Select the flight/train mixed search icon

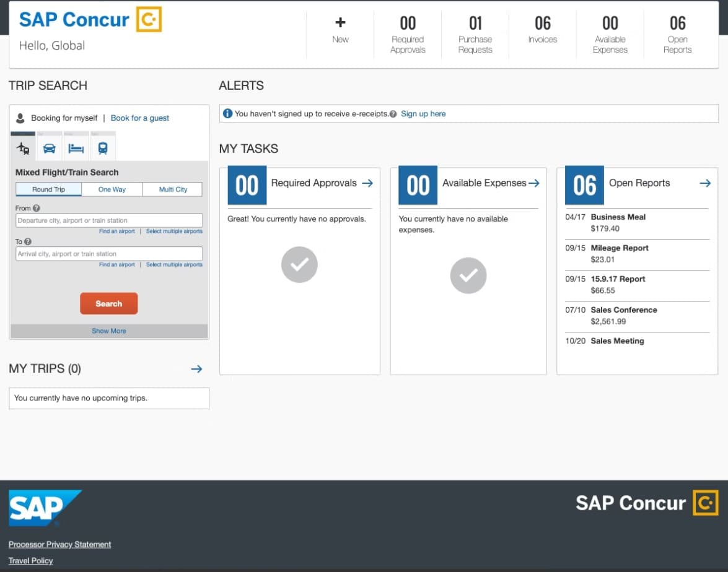[x=23, y=149]
